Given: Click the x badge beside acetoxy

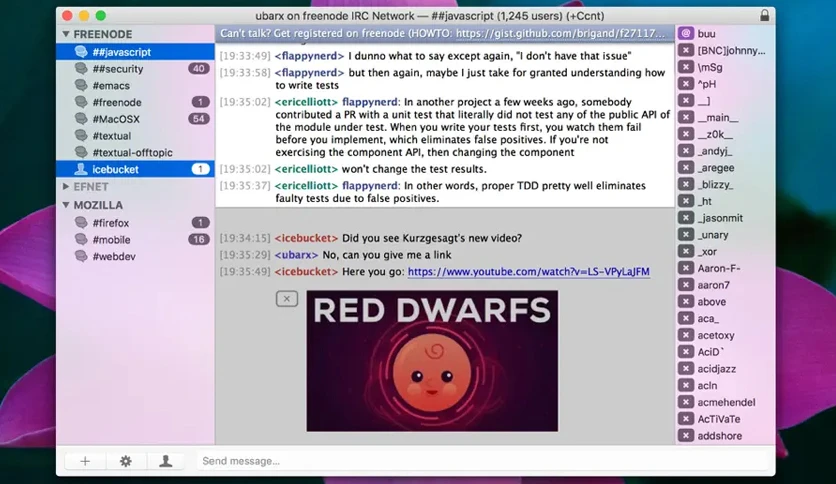Looking at the screenshot, I should click(x=686, y=335).
